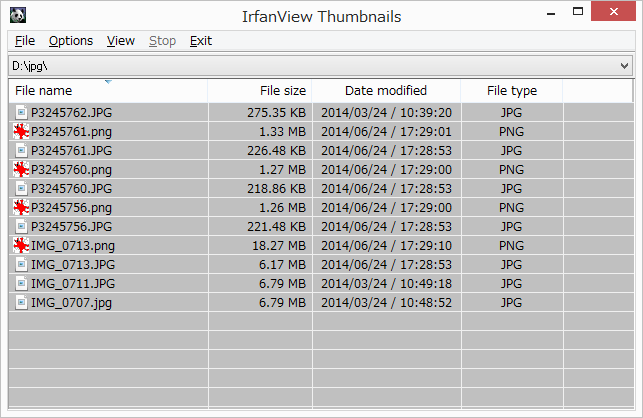The image size is (643, 418).
Task: Click the file icon of P3245762.JPG
Action: click(x=21, y=113)
